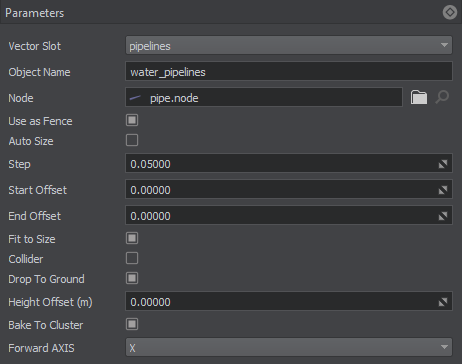Expand the Forward AXIS dropdown
Image resolution: width=462 pixels, height=364 pixels.
[x=289, y=347]
